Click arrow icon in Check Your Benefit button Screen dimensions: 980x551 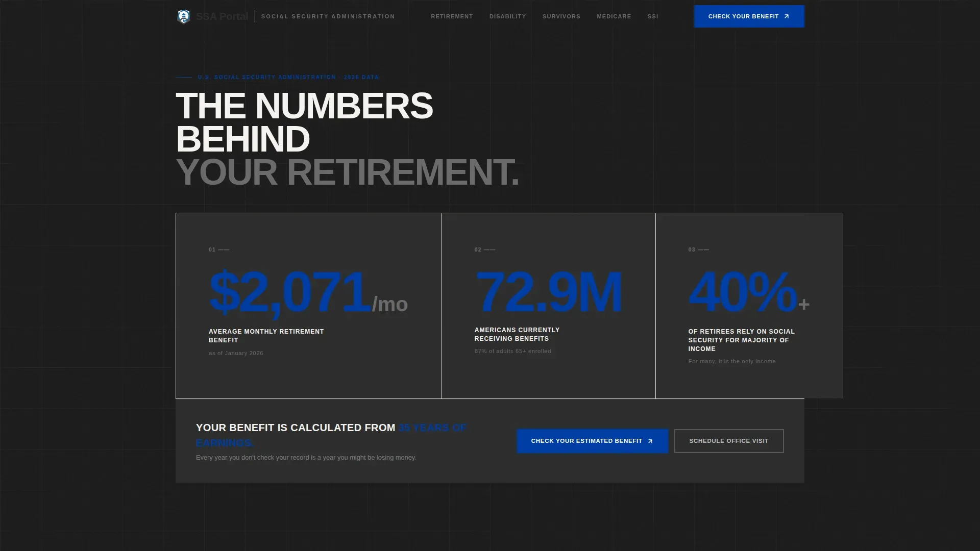coord(786,17)
